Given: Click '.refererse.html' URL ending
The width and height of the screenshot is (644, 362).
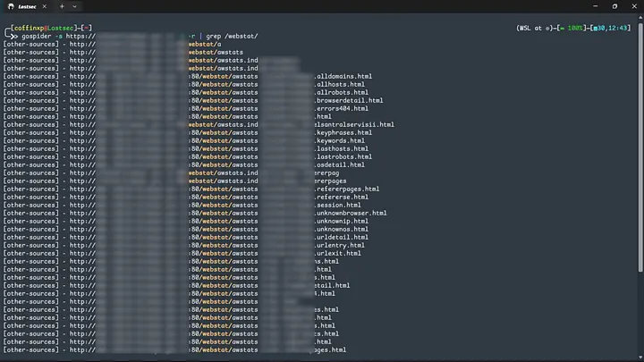Looking at the screenshot, I should [x=342, y=197].
